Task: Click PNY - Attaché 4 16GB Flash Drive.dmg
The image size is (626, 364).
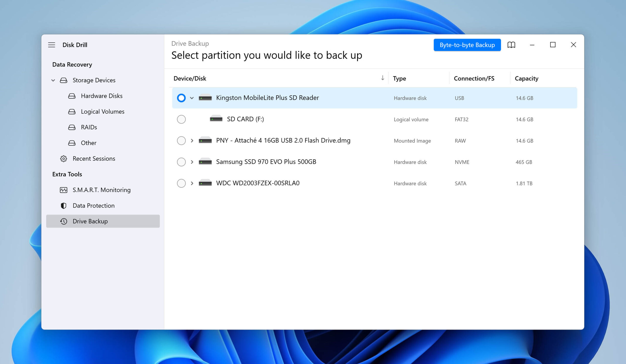Action: coord(283,141)
